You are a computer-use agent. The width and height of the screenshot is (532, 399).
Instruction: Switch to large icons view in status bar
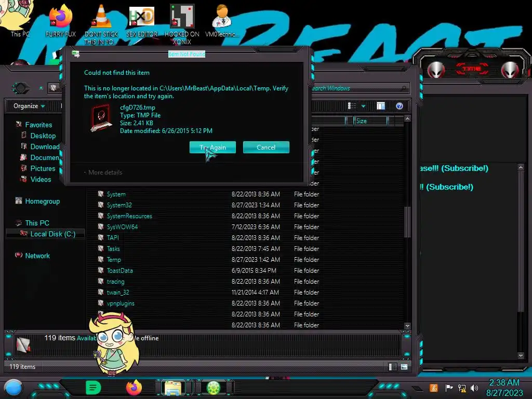click(404, 367)
